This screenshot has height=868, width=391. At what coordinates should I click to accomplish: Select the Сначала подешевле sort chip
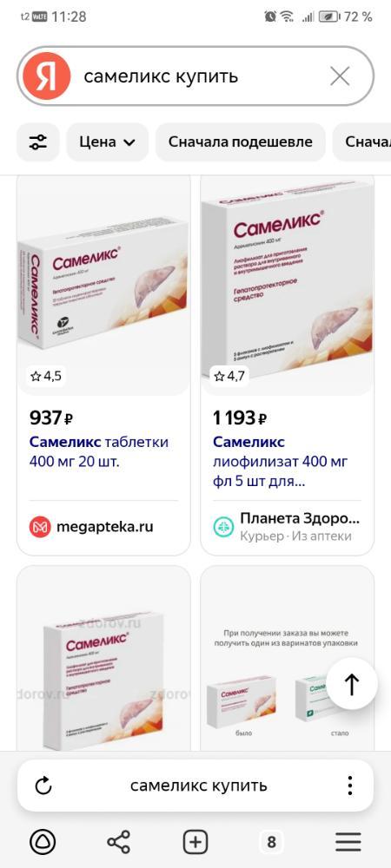coord(241,142)
